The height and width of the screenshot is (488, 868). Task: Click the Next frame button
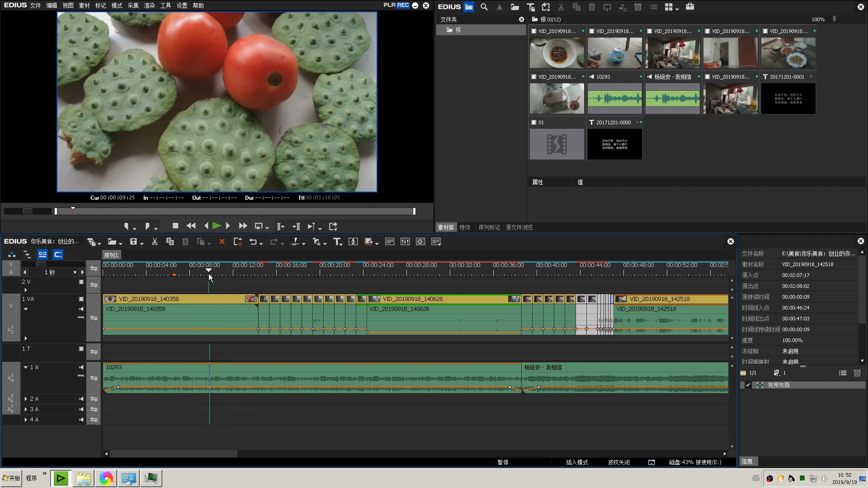(x=228, y=226)
